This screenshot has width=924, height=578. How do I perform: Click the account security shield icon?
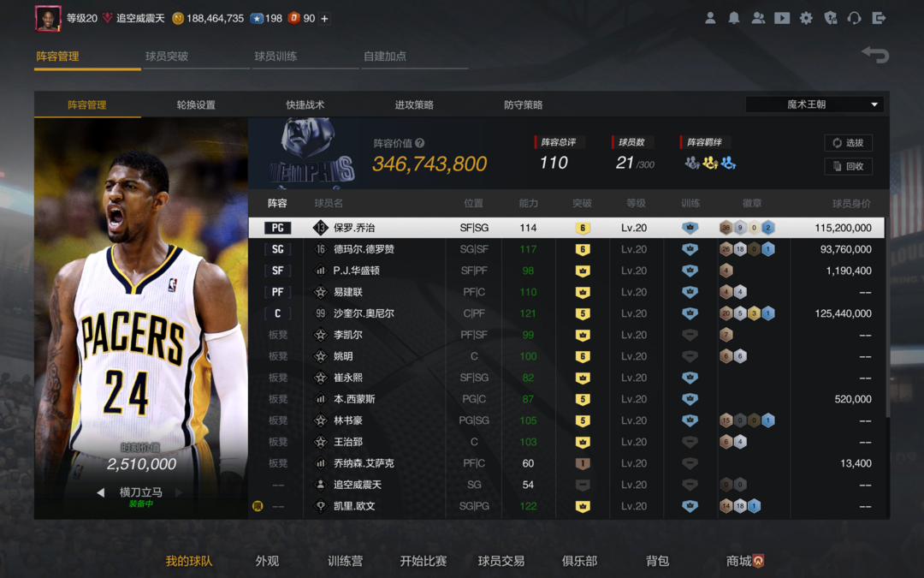(830, 18)
